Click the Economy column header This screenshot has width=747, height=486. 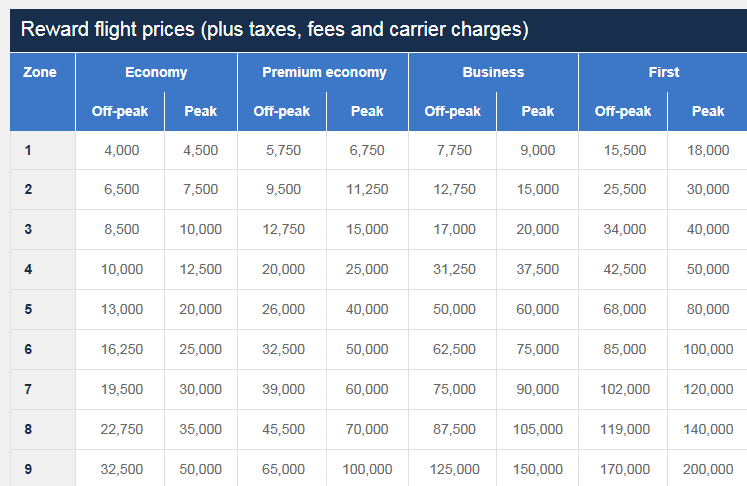[156, 72]
